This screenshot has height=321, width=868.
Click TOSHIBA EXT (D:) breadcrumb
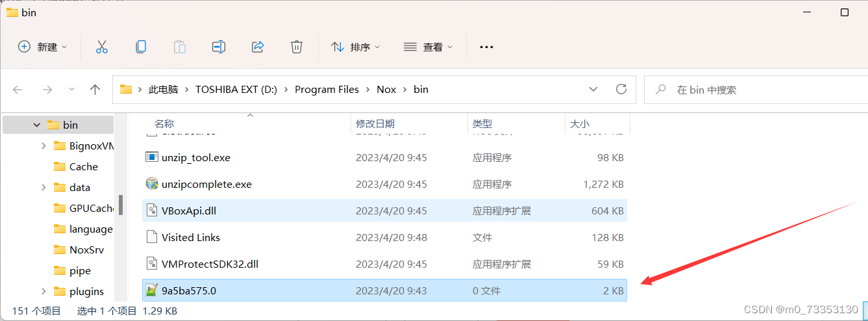tap(236, 90)
